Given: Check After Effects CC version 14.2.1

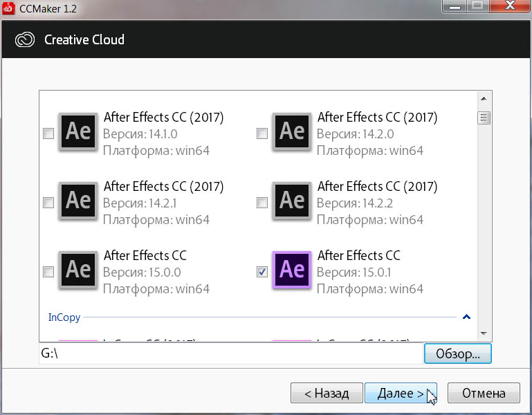Looking at the screenshot, I should coord(48,203).
